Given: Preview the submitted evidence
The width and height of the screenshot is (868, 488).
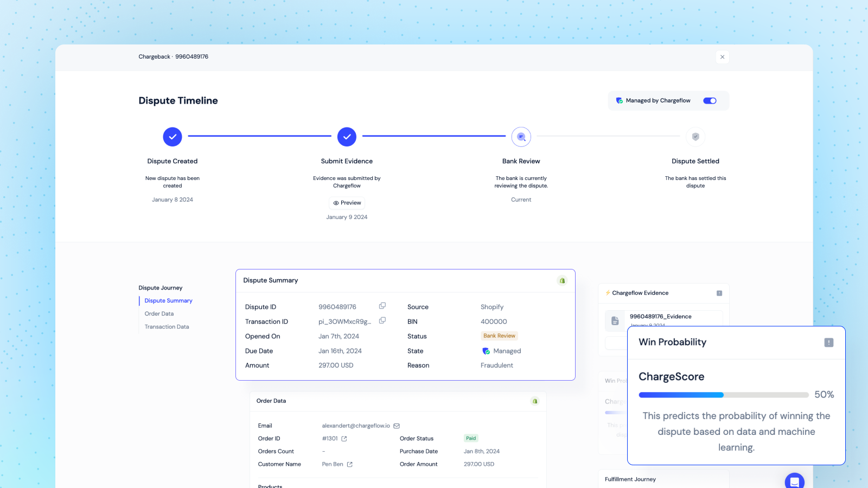Looking at the screenshot, I should 347,202.
